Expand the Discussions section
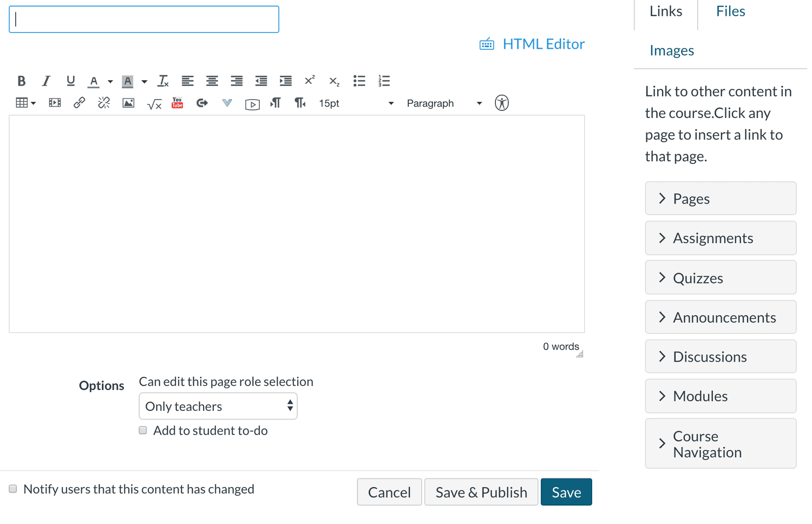 [x=721, y=357]
